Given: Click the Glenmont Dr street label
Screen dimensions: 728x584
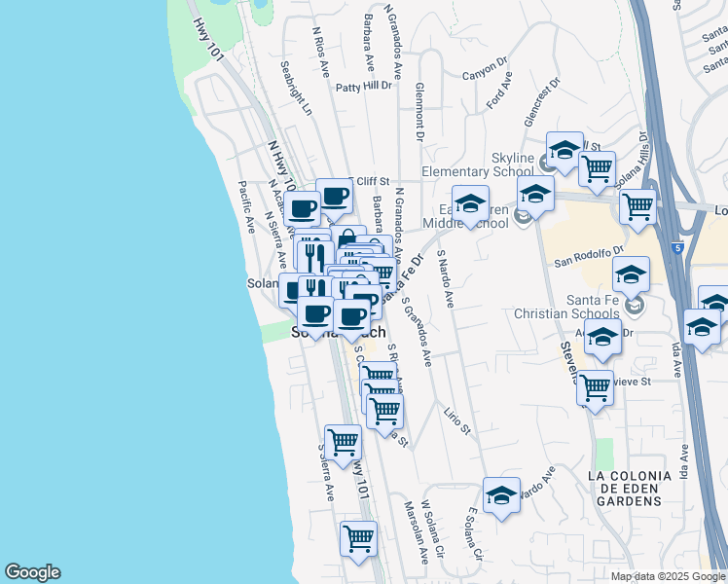Looking at the screenshot, I should click(x=419, y=112).
